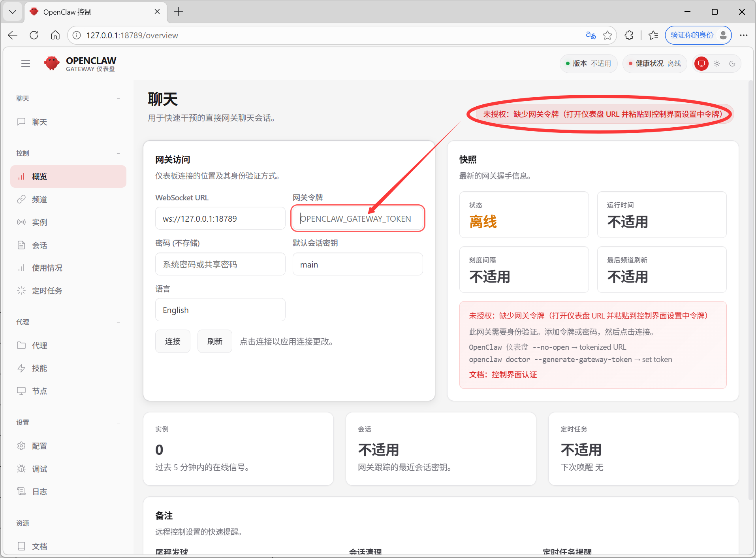Select 概览 sidebar item

pyautogui.click(x=68, y=176)
